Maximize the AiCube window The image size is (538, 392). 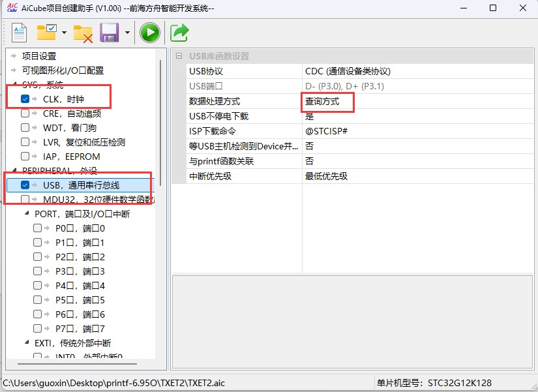pos(493,8)
